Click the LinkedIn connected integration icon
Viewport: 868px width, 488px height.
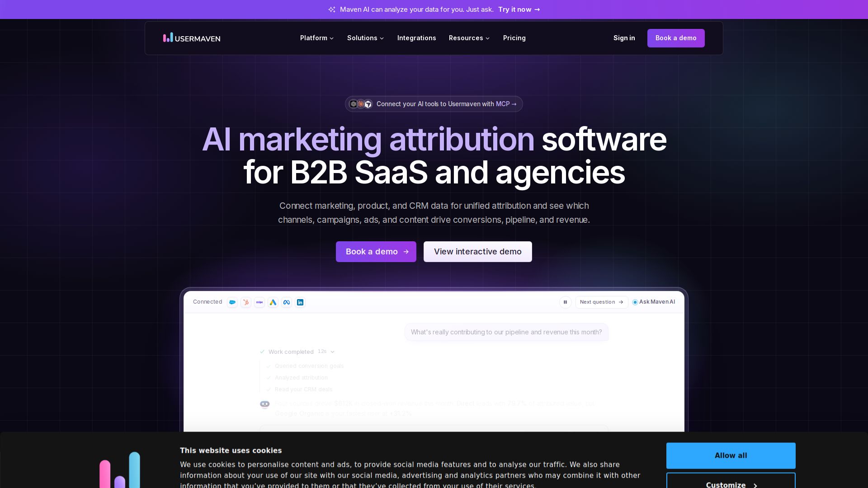300,302
